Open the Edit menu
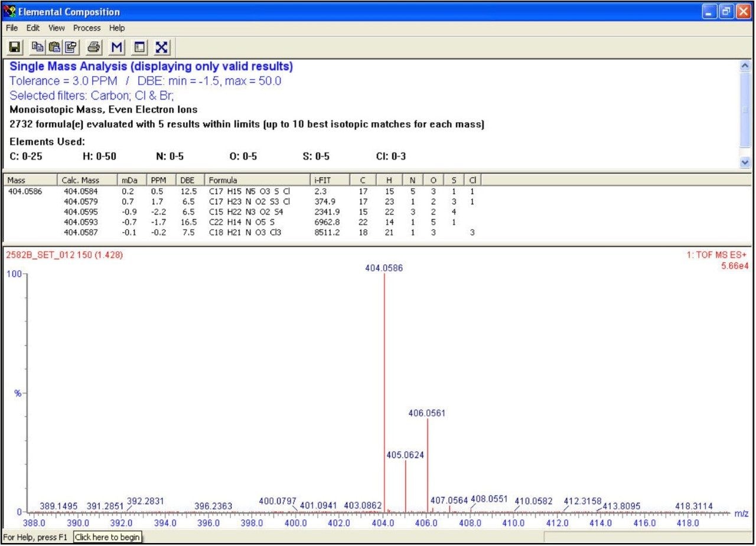The width and height of the screenshot is (756, 546). (x=33, y=28)
